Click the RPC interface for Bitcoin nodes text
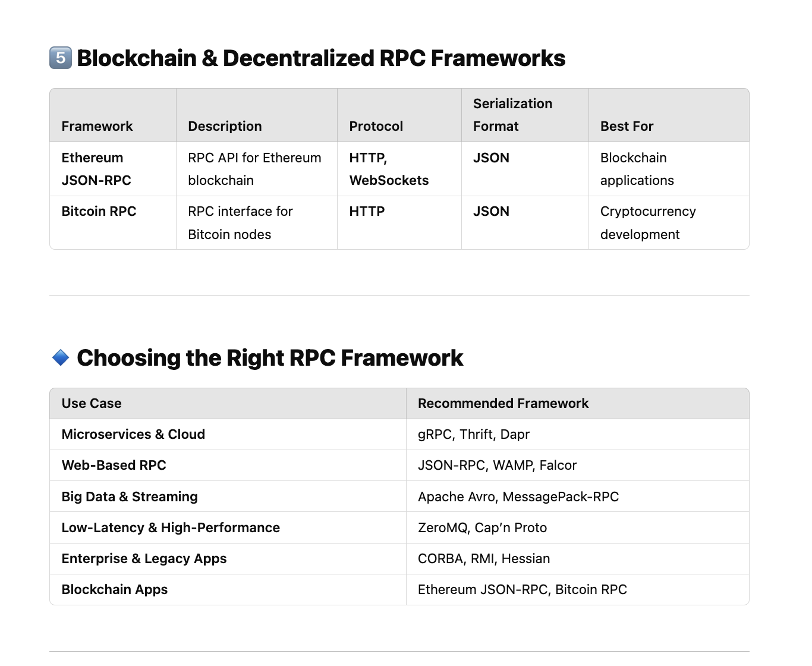 (x=240, y=223)
